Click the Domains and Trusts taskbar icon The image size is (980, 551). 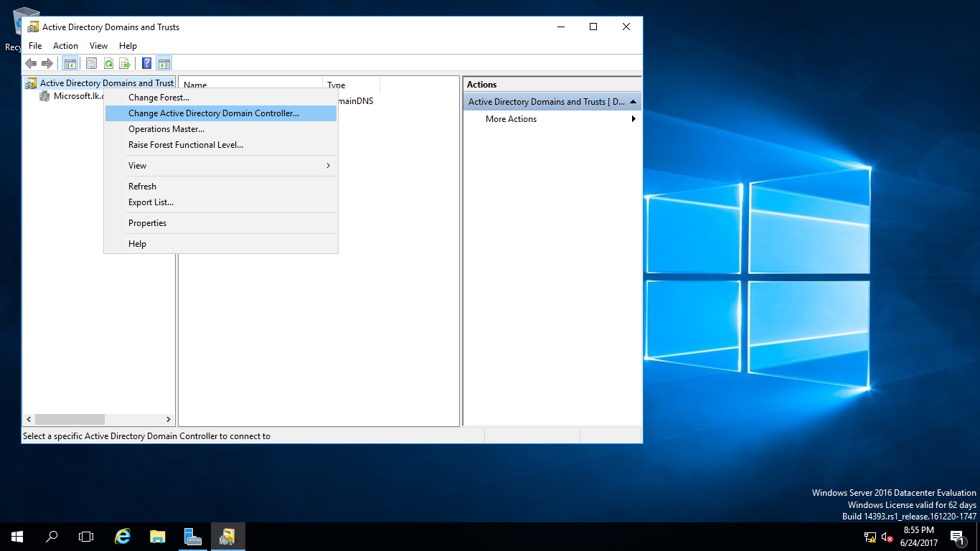click(x=228, y=537)
